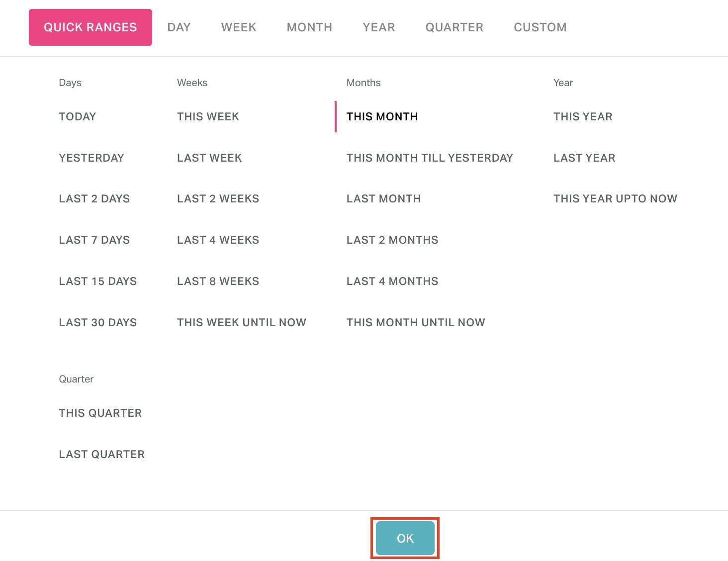The image size is (728, 561).
Task: Open the Year tab
Action: point(379,27)
